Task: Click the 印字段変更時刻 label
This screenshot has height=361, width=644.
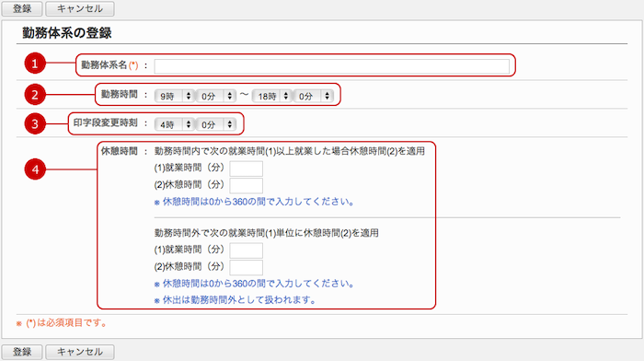Action: click(x=105, y=122)
